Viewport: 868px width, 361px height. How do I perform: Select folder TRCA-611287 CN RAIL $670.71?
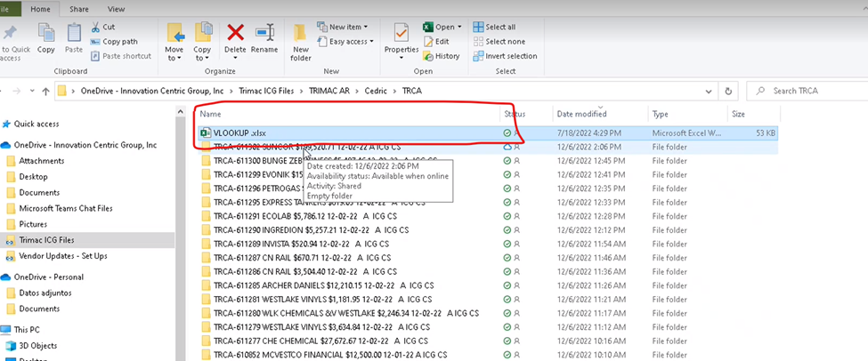coord(487,258)
